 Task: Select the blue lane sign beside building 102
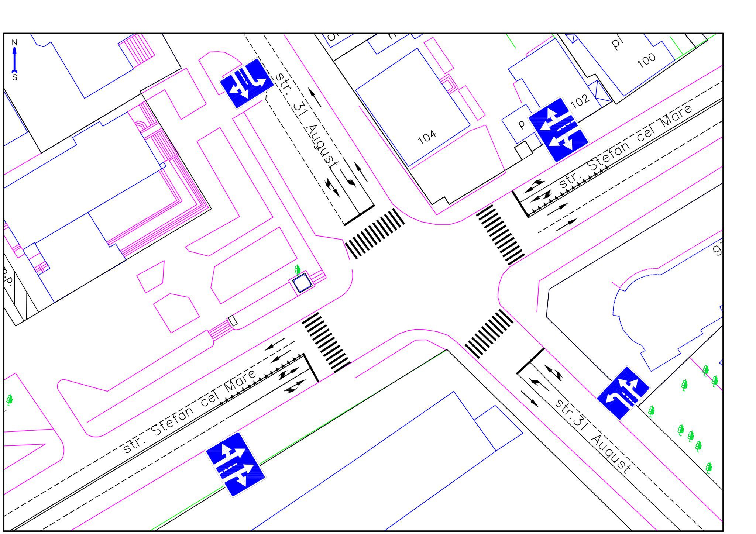[x=558, y=129]
